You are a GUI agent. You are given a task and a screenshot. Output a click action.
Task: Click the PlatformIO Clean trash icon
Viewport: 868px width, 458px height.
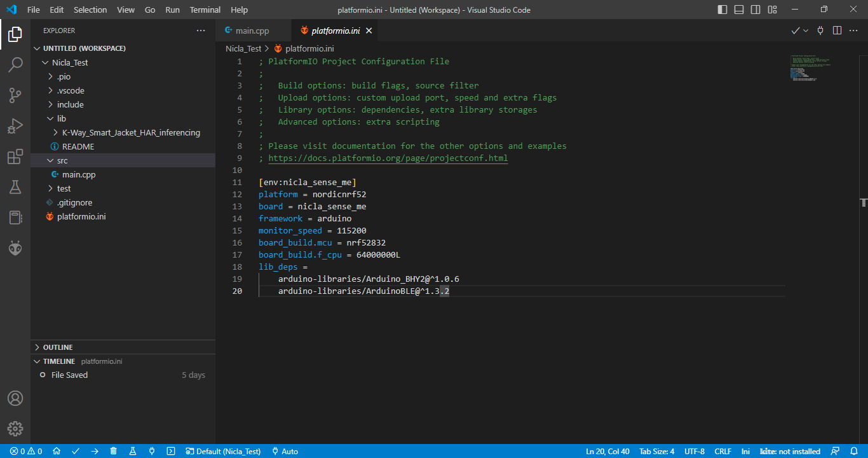[114, 451]
